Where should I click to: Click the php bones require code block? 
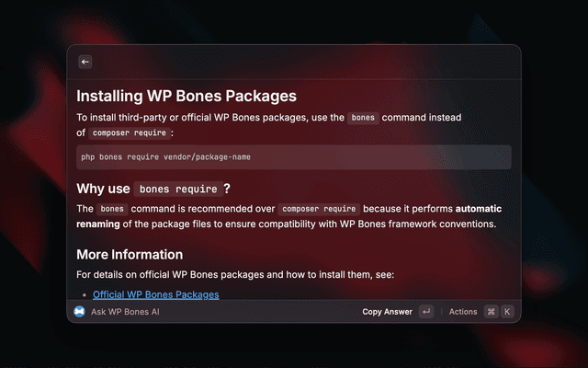pyautogui.click(x=294, y=156)
